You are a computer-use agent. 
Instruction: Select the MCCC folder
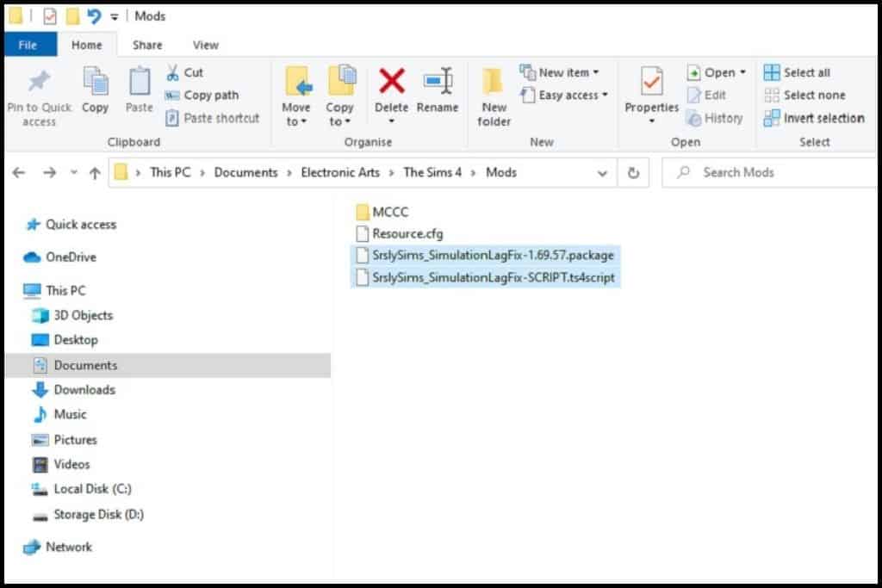382,212
